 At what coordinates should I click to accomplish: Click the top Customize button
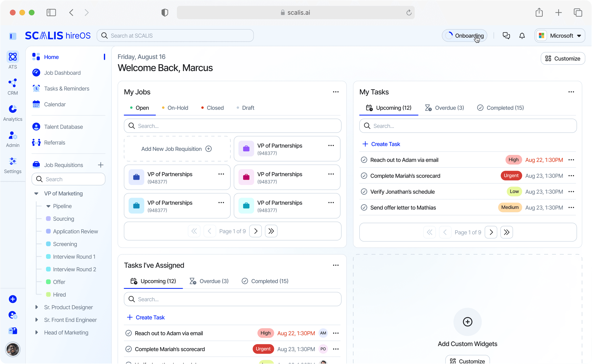(563, 59)
